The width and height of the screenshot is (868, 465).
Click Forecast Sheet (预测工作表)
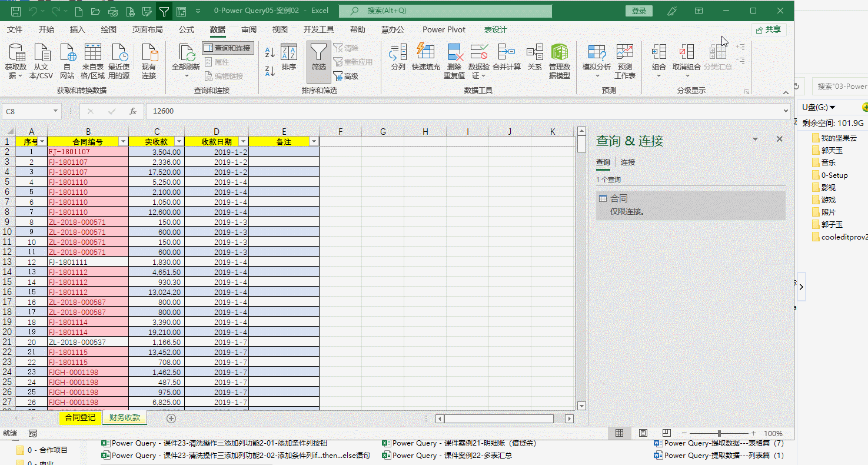(625, 61)
